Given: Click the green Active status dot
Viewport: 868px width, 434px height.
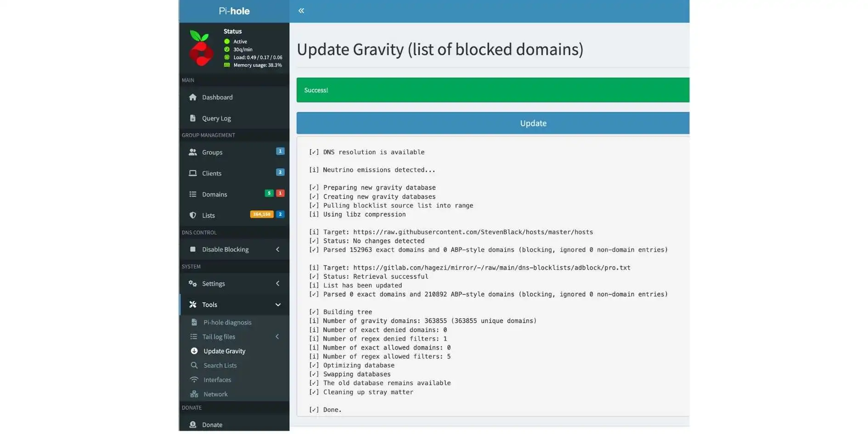Looking at the screenshot, I should coord(227,42).
